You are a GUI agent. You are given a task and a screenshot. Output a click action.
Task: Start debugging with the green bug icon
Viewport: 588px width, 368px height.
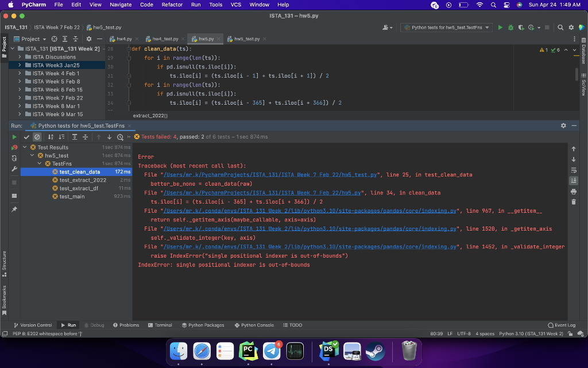coord(510,27)
